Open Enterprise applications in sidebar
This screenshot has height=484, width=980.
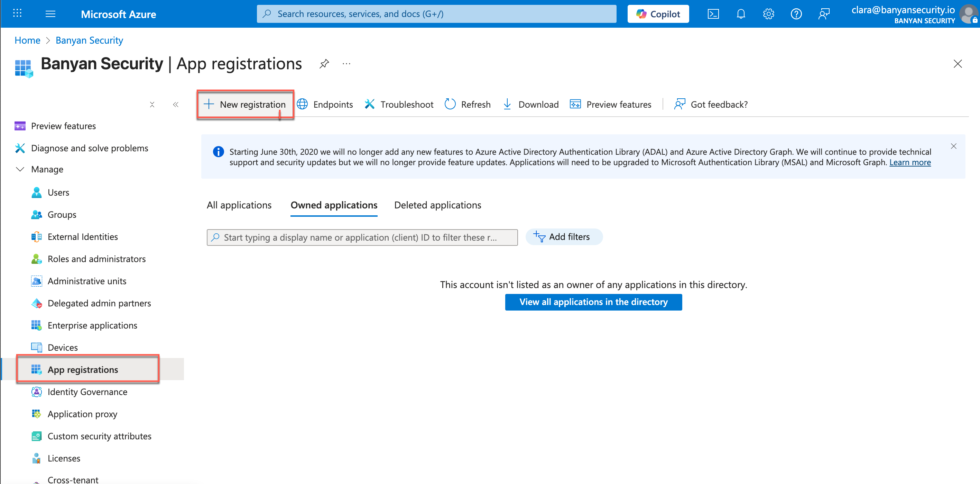click(92, 325)
